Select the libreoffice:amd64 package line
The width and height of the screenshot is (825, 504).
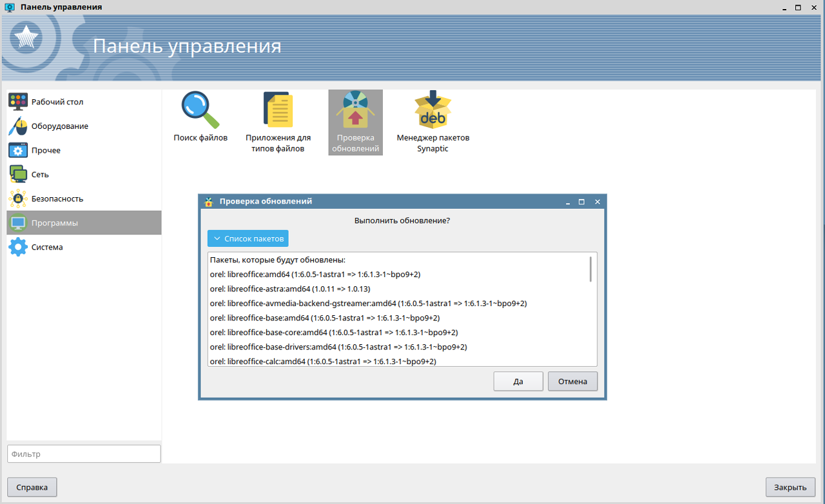315,275
